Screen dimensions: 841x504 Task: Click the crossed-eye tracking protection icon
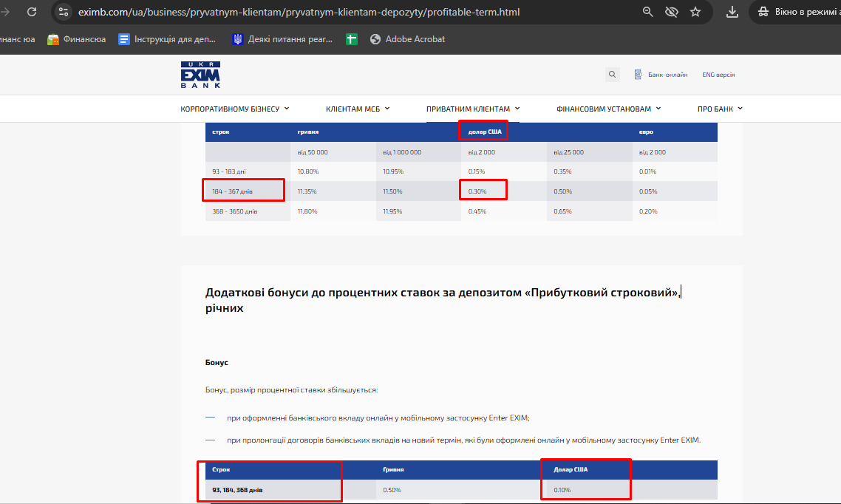click(x=672, y=12)
